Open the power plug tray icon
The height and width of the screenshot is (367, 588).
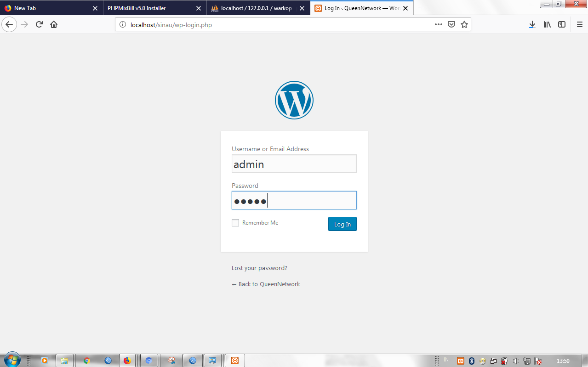(504, 361)
